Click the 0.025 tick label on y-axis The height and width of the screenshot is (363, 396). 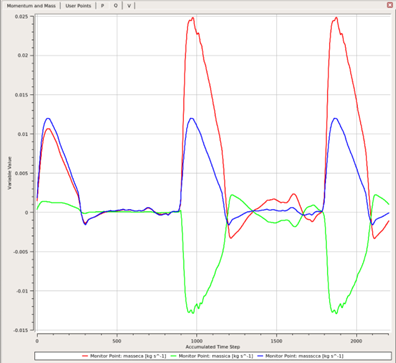(x=21, y=16)
